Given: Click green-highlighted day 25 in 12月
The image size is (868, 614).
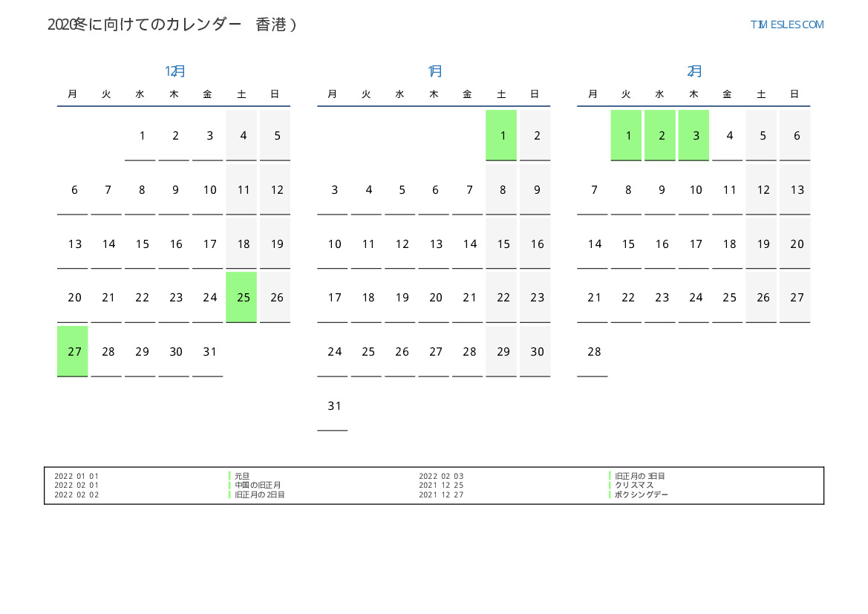Looking at the screenshot, I should click(241, 297).
